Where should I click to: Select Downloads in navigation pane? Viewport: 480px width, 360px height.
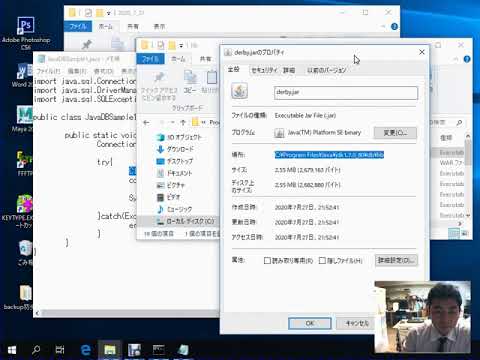(175, 149)
